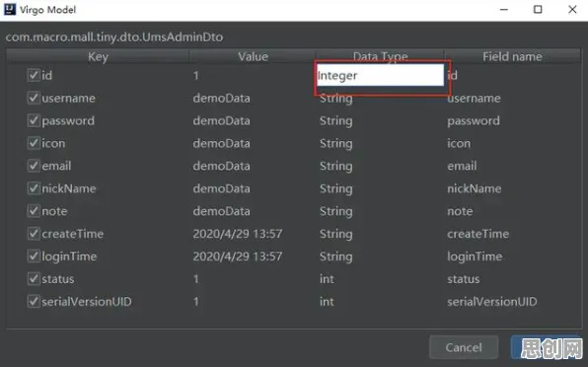Click the String data type for nickName
This screenshot has width=588, height=367.
[x=336, y=189]
